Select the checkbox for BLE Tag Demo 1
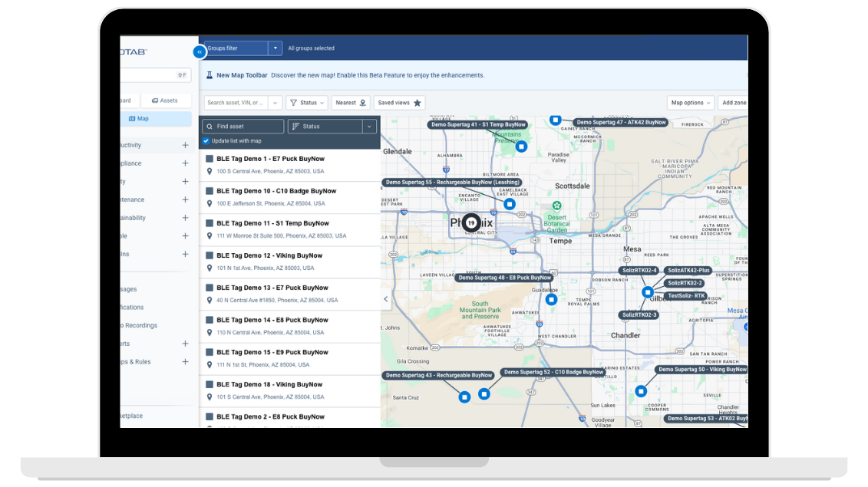Image resolution: width=868 pixels, height=487 pixels. [210, 159]
